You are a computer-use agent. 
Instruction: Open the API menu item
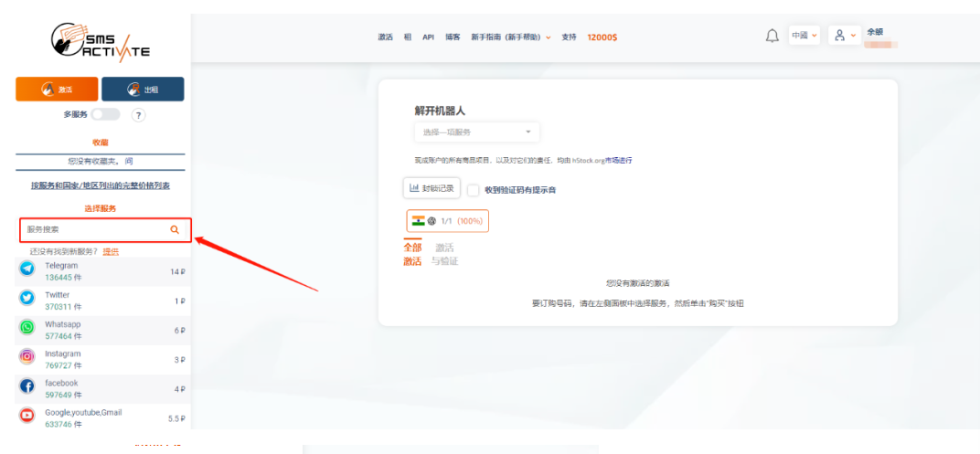[x=428, y=37]
